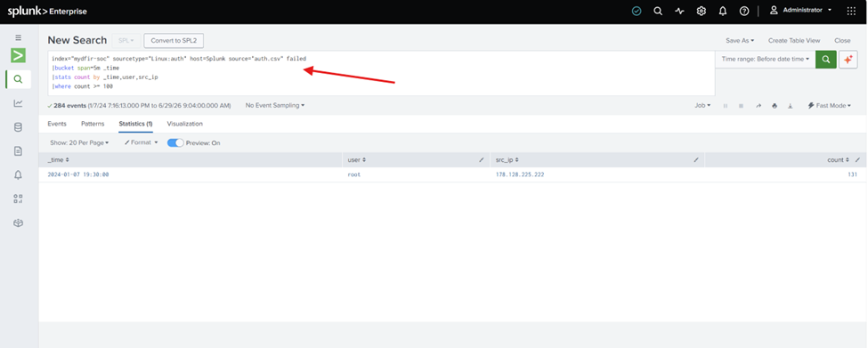Sort by the src_ip column header

(507, 160)
